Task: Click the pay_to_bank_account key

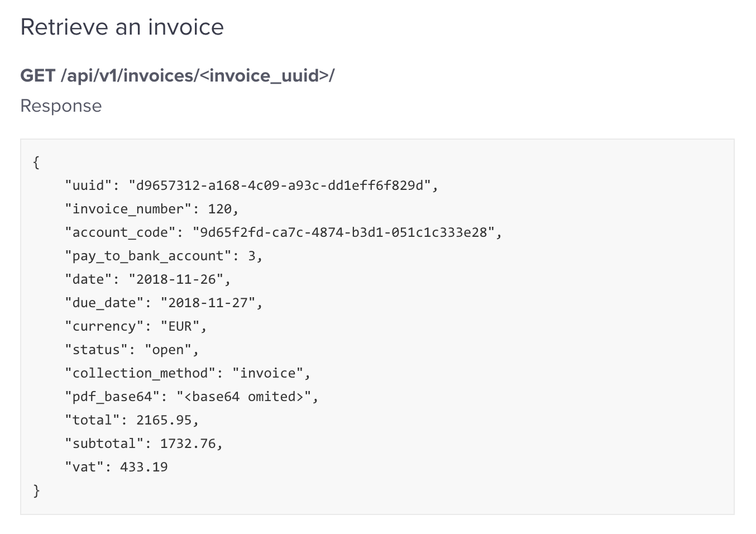Action: click(149, 256)
